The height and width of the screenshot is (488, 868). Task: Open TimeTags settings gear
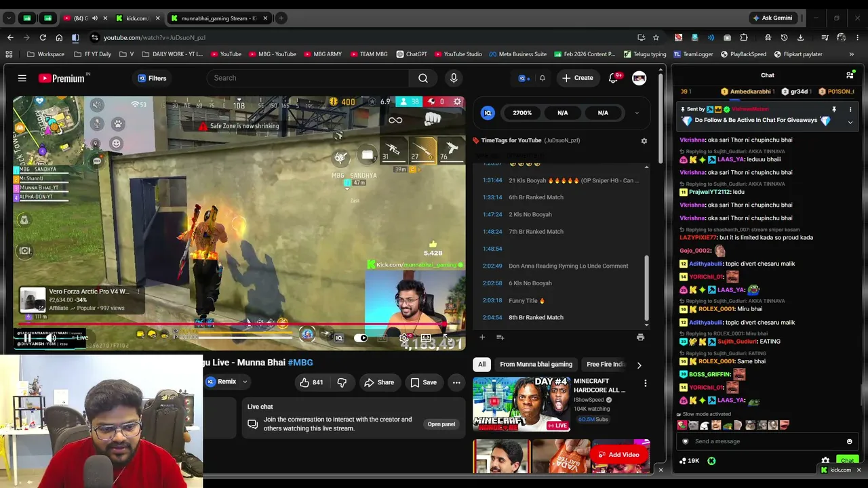pos(644,141)
